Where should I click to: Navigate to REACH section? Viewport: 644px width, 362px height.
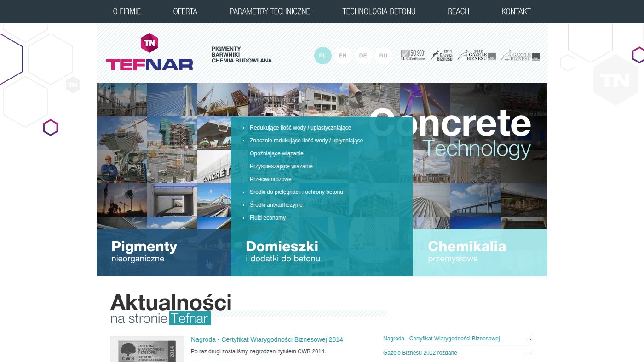tap(459, 11)
